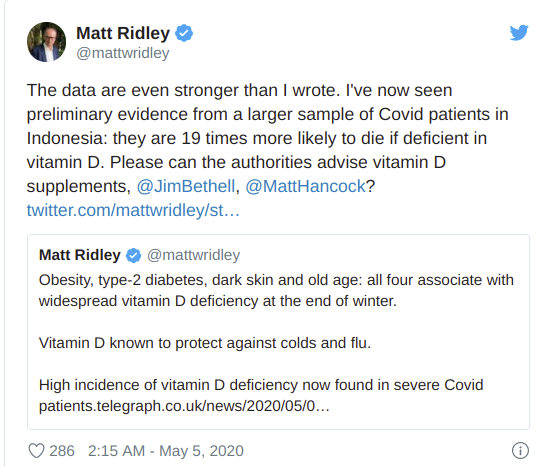Viewport: 545px width, 467px height.
Task: Click the Matt Ridley name in the quoted tweet
Action: (80, 255)
